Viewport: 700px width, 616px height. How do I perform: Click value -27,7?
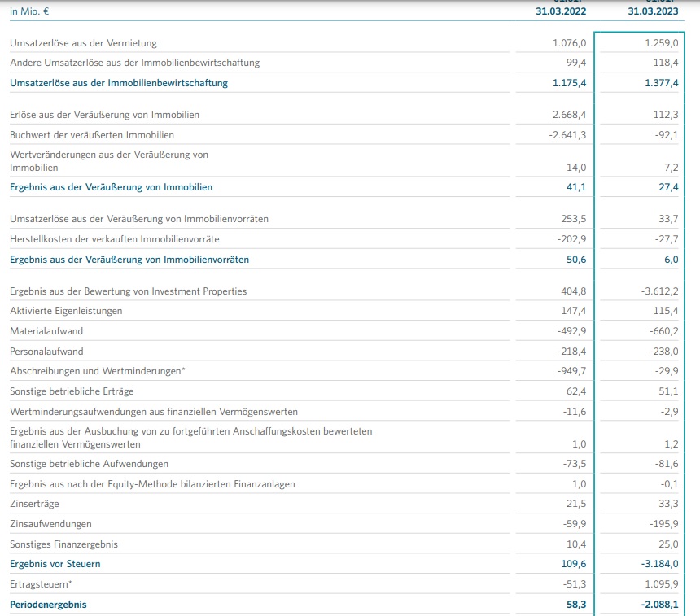point(667,239)
